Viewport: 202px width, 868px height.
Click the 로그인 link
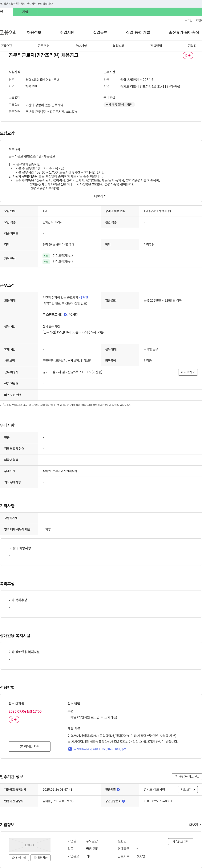point(188,20)
